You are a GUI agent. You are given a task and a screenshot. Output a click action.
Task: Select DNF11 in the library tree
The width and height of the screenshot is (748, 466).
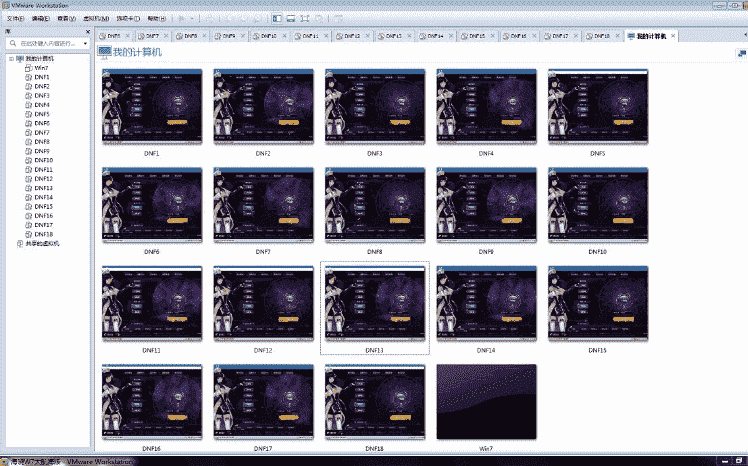(43, 169)
